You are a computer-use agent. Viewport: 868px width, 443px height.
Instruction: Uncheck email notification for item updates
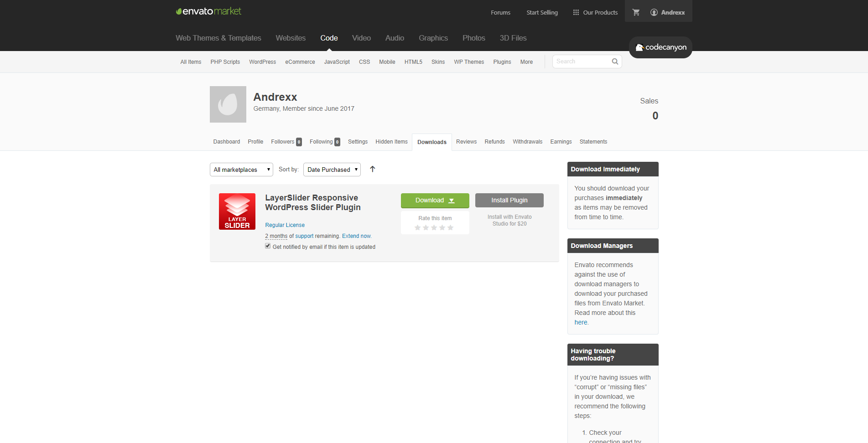tap(268, 246)
